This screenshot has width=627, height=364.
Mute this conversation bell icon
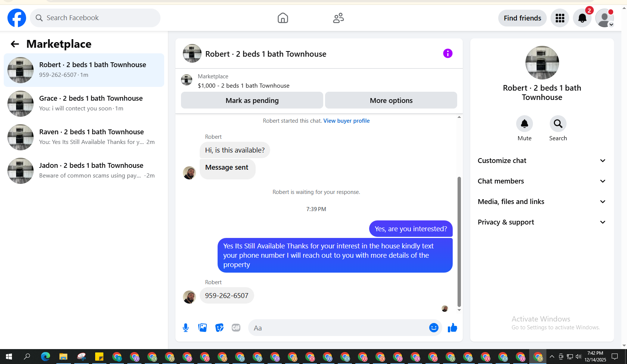click(x=524, y=123)
